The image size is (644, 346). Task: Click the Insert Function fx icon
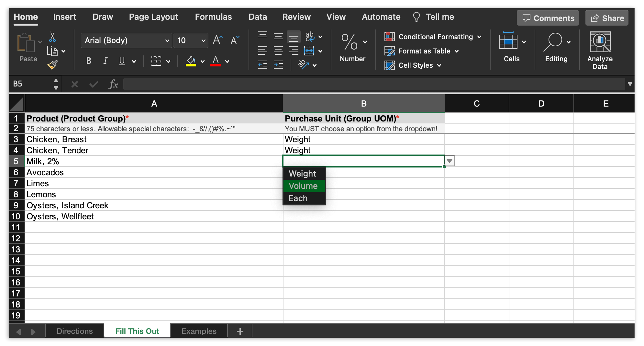(113, 84)
